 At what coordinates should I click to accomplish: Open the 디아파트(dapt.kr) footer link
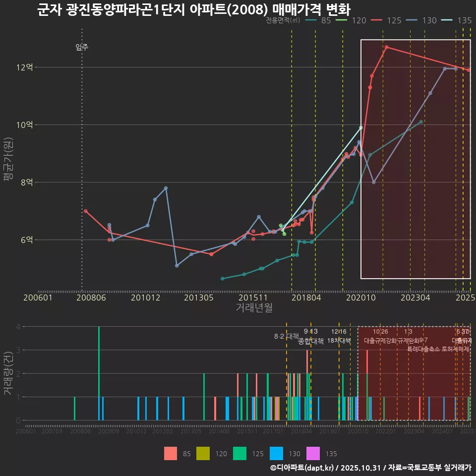[x=302, y=468]
